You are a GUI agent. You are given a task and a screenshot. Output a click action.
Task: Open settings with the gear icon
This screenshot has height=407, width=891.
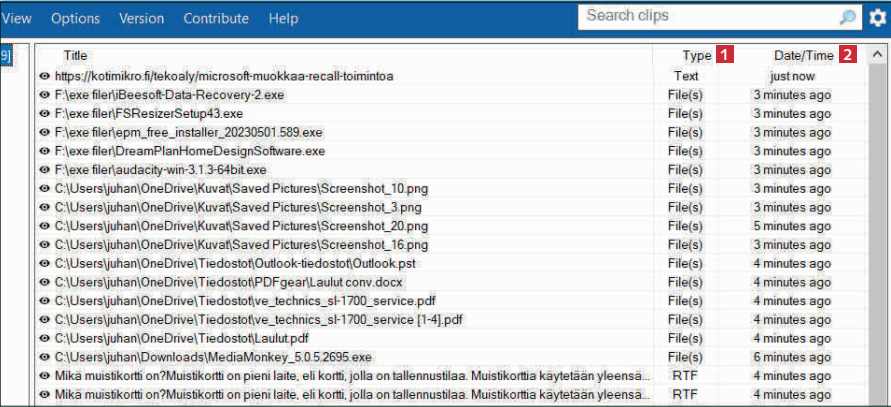coord(877,18)
